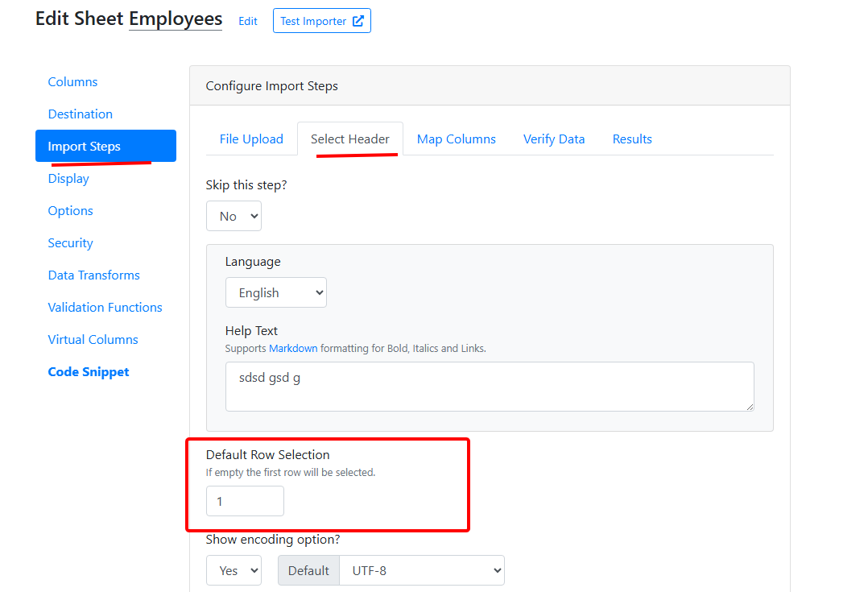Viewport: 868px width, 592px height.
Task: Grab the Help Text textarea resize handle
Action: coord(750,407)
